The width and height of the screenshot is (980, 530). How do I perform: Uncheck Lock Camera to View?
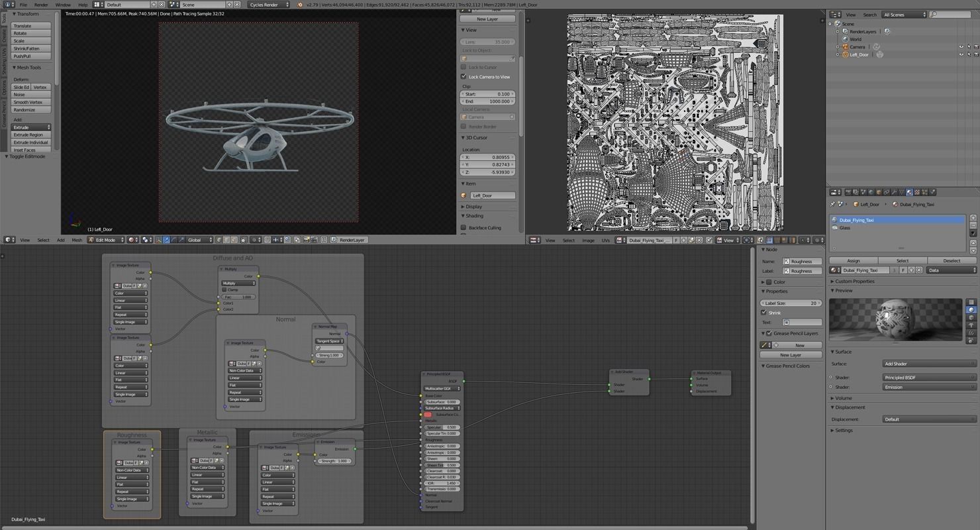[x=464, y=76]
